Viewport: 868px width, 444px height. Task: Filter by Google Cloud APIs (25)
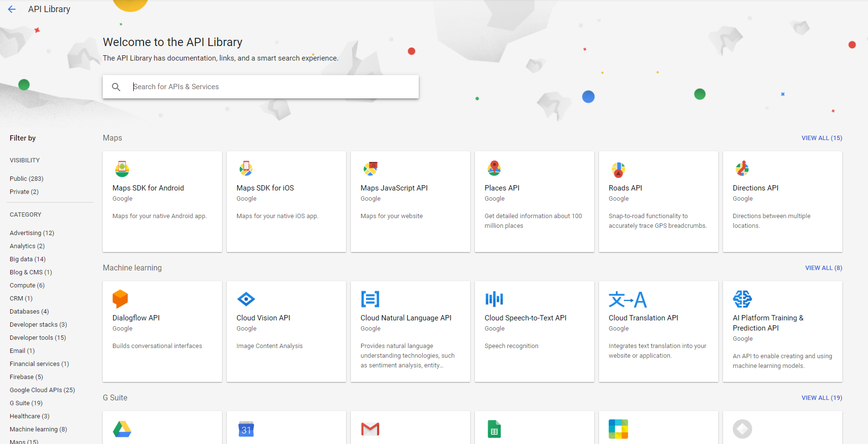click(x=43, y=390)
